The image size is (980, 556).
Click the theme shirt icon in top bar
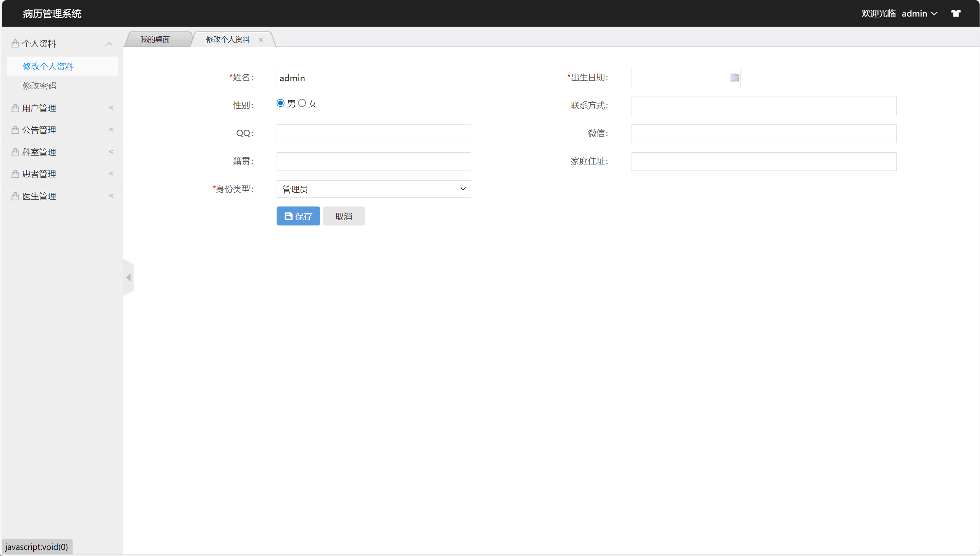tap(956, 13)
